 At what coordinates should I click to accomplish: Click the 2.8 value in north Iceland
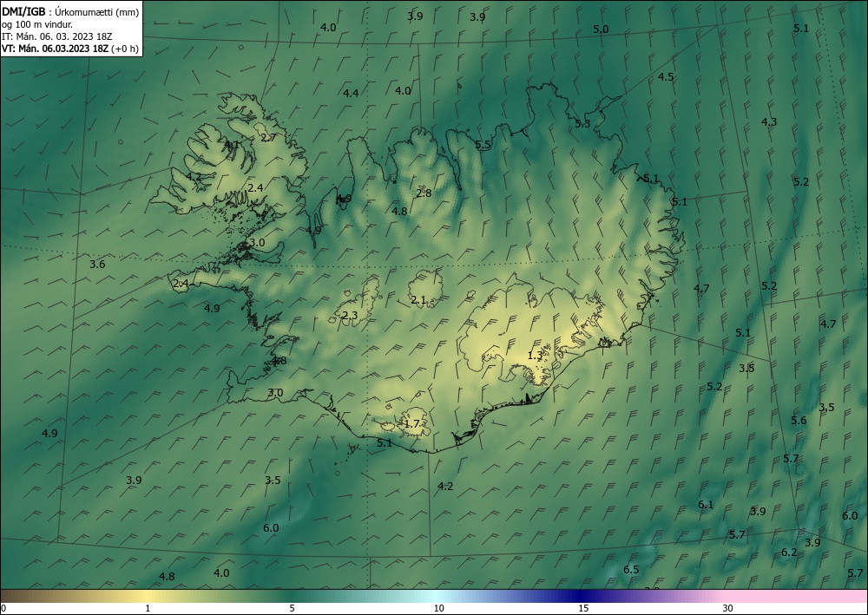(x=424, y=193)
